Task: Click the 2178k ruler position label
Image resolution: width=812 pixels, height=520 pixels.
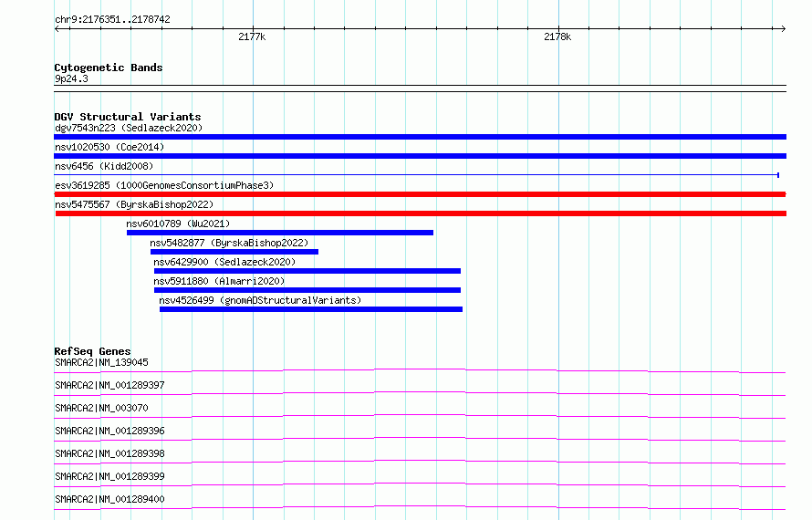Action: click(557, 36)
